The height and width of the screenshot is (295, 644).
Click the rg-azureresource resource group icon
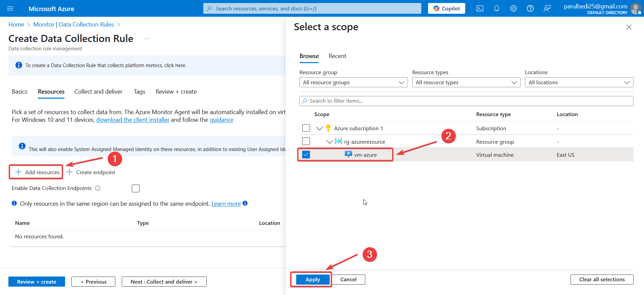[x=338, y=141]
